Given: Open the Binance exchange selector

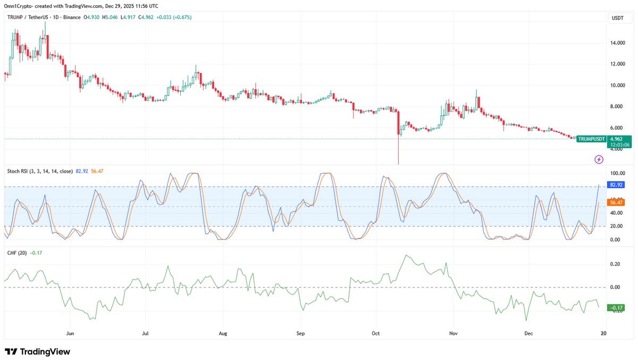Looking at the screenshot, I should coord(71,17).
